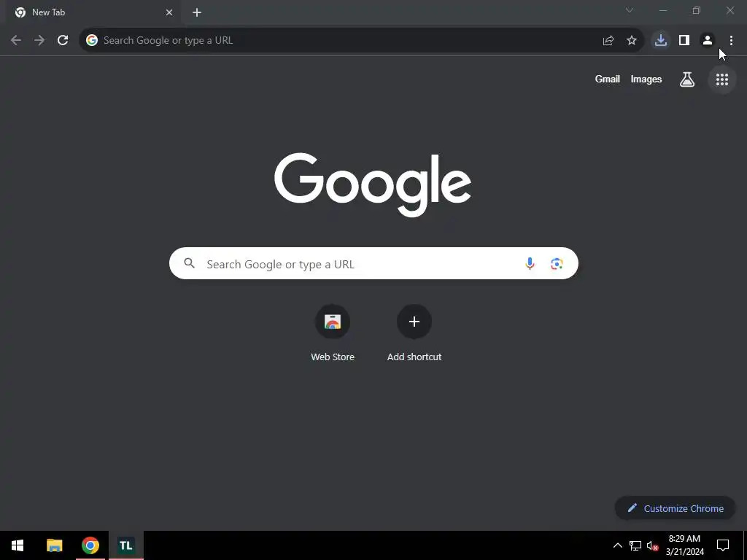This screenshot has height=560, width=747.
Task: Open File Explorer from taskbar
Action: click(x=54, y=545)
